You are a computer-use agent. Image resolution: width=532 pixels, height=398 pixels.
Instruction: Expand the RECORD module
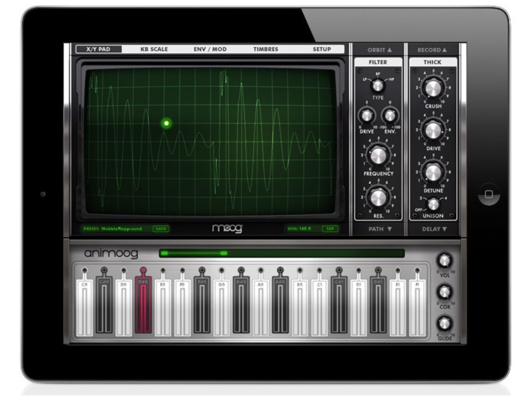pyautogui.click(x=432, y=50)
